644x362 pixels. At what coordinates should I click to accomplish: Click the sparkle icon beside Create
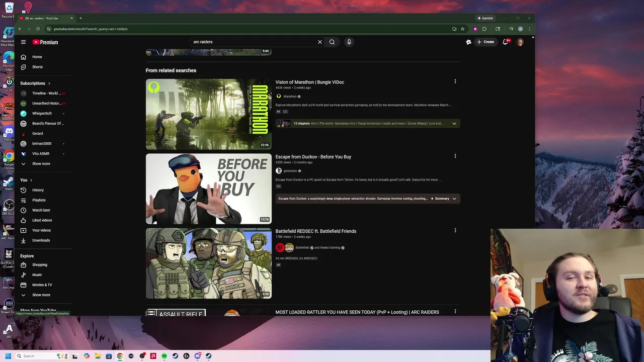(x=468, y=42)
